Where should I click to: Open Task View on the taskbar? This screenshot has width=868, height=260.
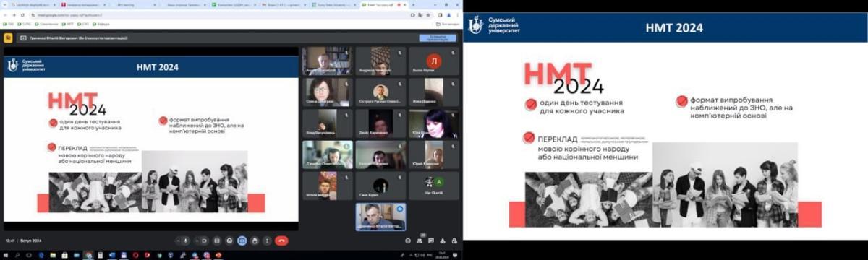tap(28, 254)
